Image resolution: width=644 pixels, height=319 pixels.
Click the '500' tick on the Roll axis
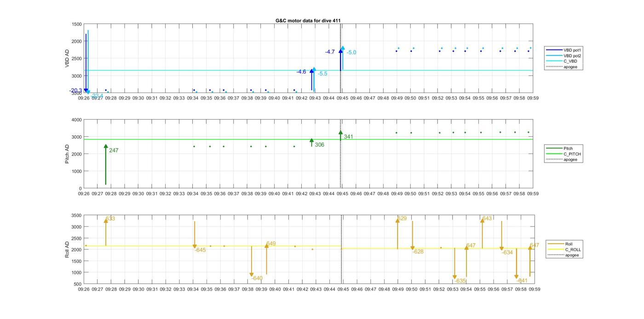click(78, 284)
